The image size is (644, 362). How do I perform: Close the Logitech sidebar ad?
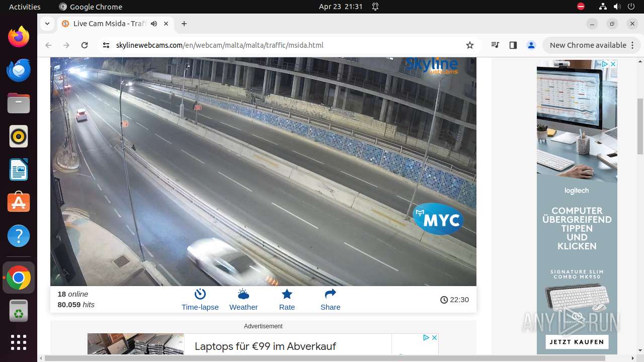(x=613, y=64)
